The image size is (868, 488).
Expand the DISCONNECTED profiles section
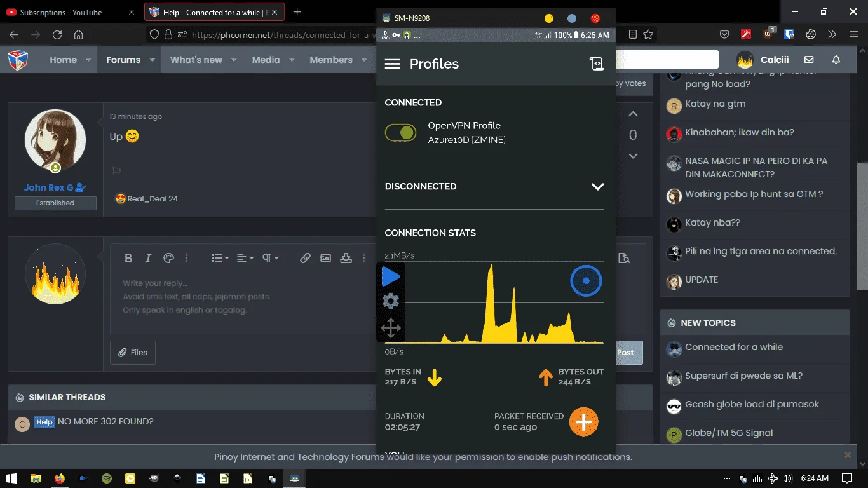(x=597, y=186)
